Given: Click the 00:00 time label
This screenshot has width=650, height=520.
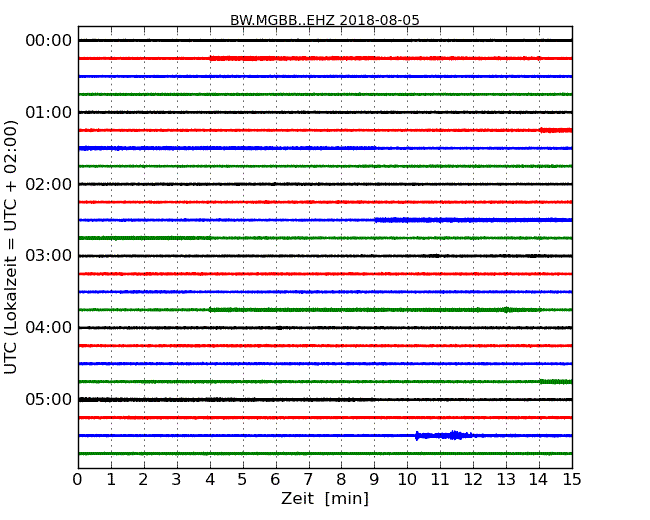Looking at the screenshot, I should 49,41.
